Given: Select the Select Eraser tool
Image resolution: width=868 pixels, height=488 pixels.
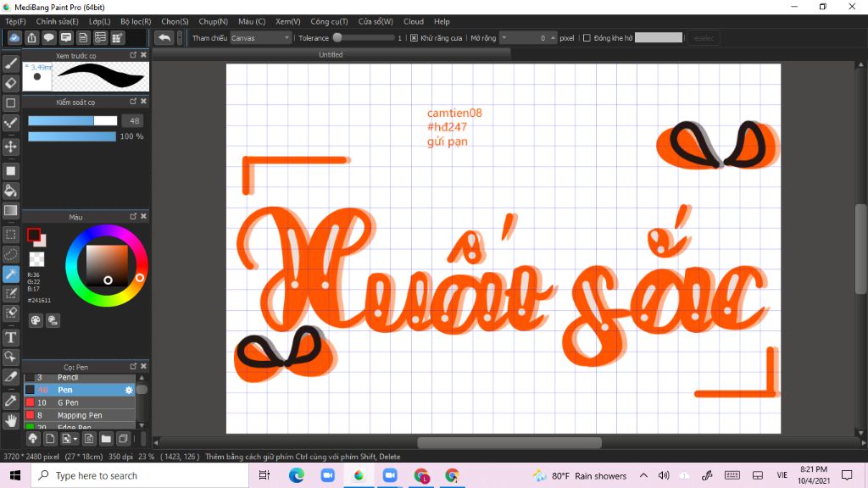Looking at the screenshot, I should 10,313.
